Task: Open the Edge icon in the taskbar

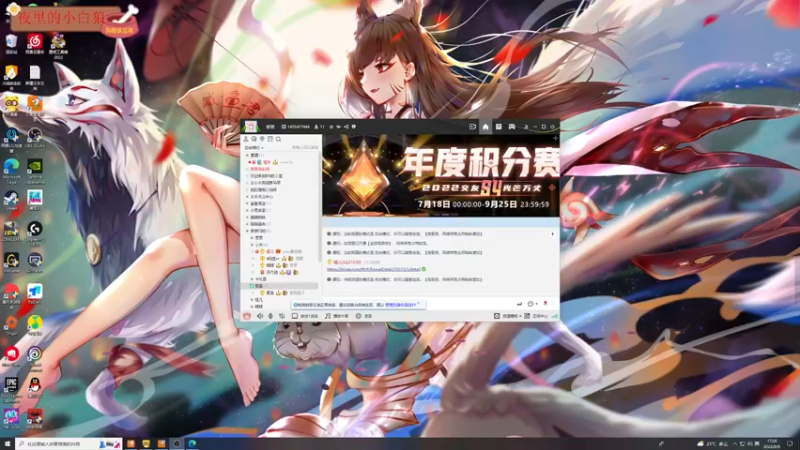Action: tap(192, 444)
